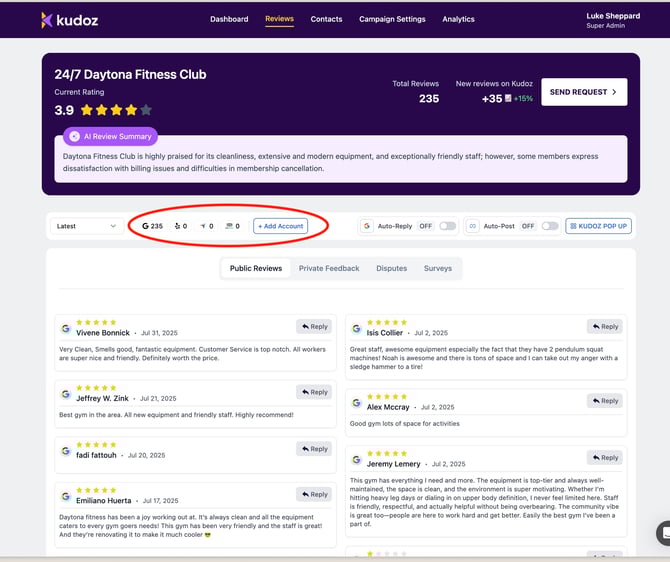Click the Add Account button
Viewport: 670px width, 562px height.
280,226
